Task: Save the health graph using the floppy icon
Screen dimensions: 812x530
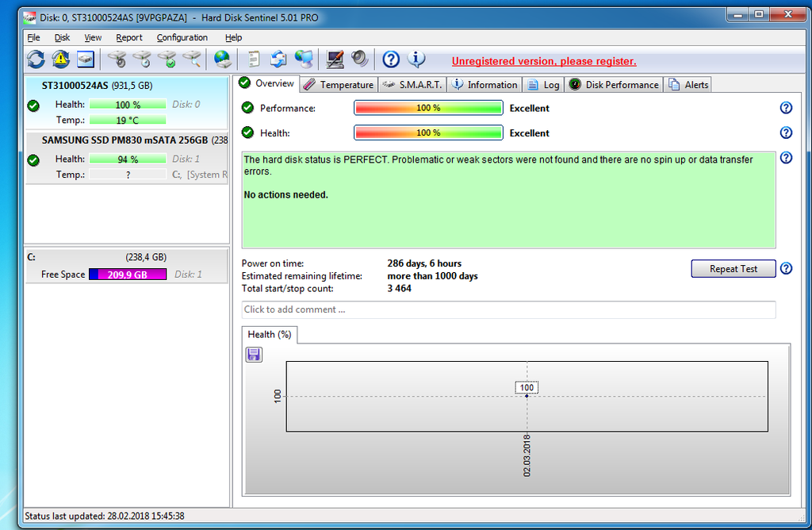Action: [x=254, y=355]
